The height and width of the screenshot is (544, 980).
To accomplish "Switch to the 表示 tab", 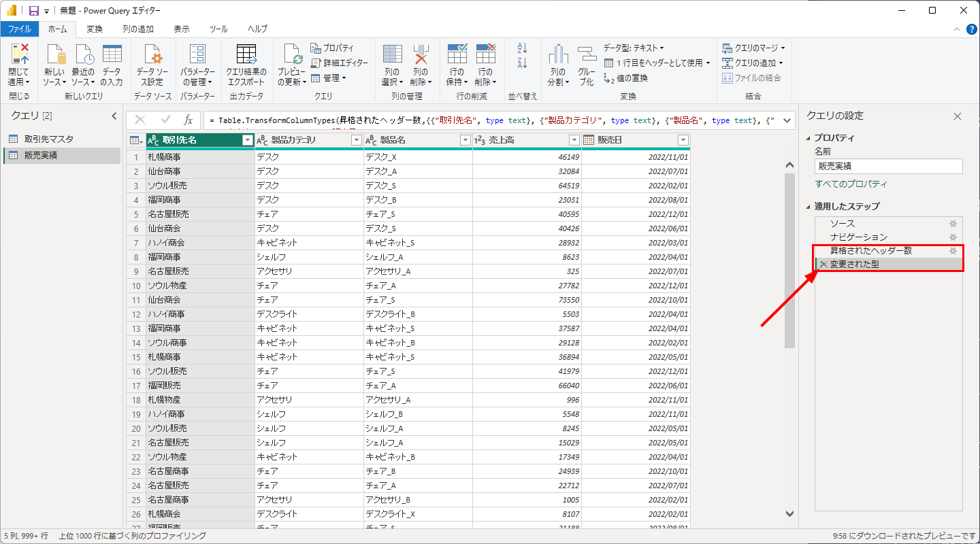I will click(x=182, y=29).
